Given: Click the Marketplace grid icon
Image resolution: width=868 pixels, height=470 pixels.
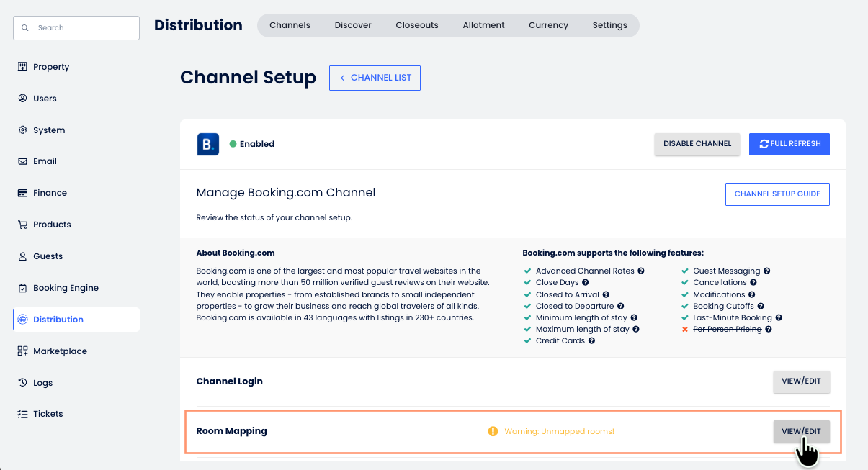Looking at the screenshot, I should coord(22,351).
